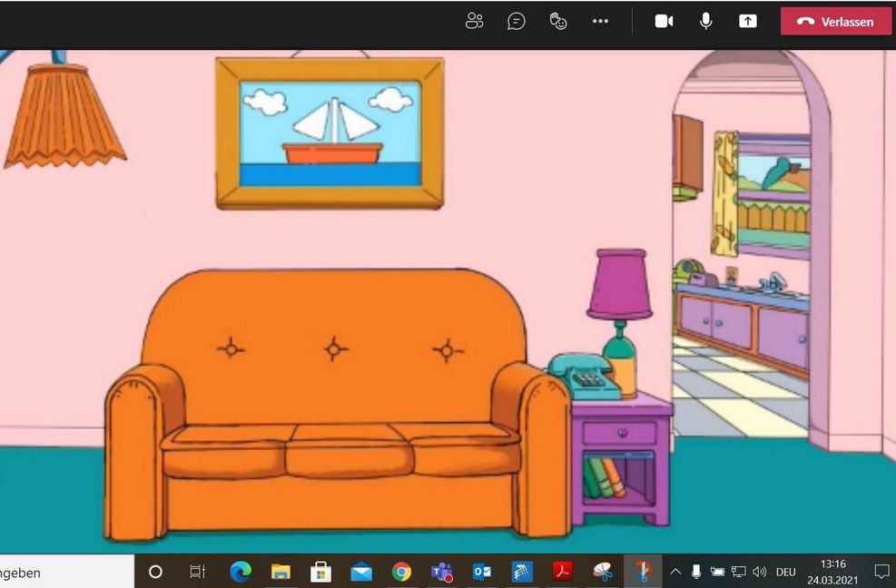Viewport: 896px width, 588px height.
Task: Open the active red-and-blue taskbar app
Action: click(643, 572)
